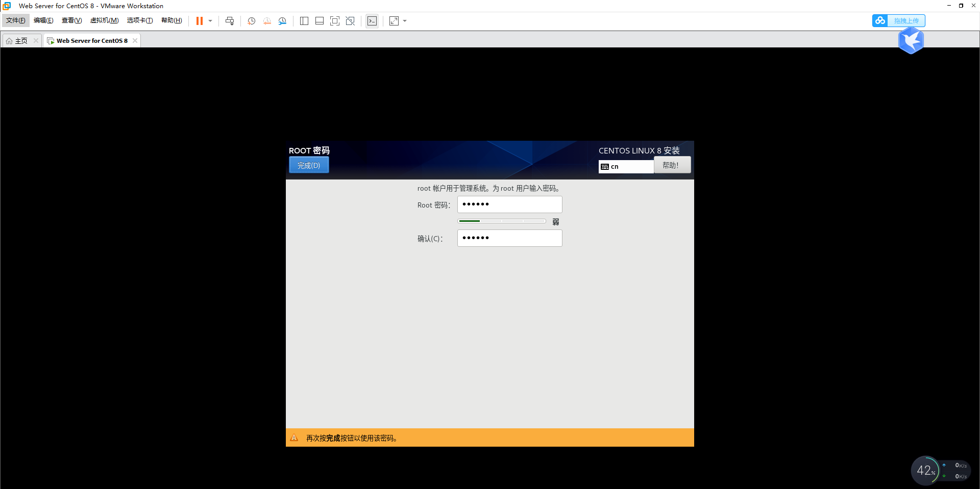Pause the virtual machine with orange icon
The height and width of the screenshot is (489, 980).
coord(200,21)
